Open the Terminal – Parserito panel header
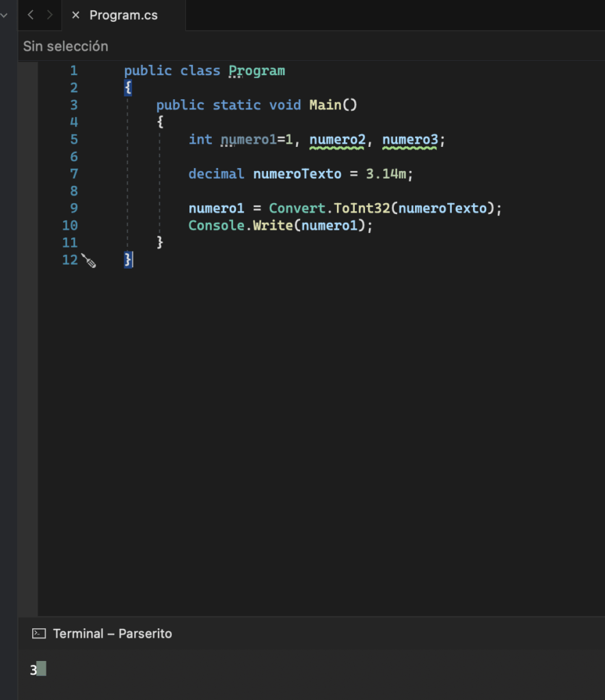This screenshot has width=605, height=700. (112, 634)
